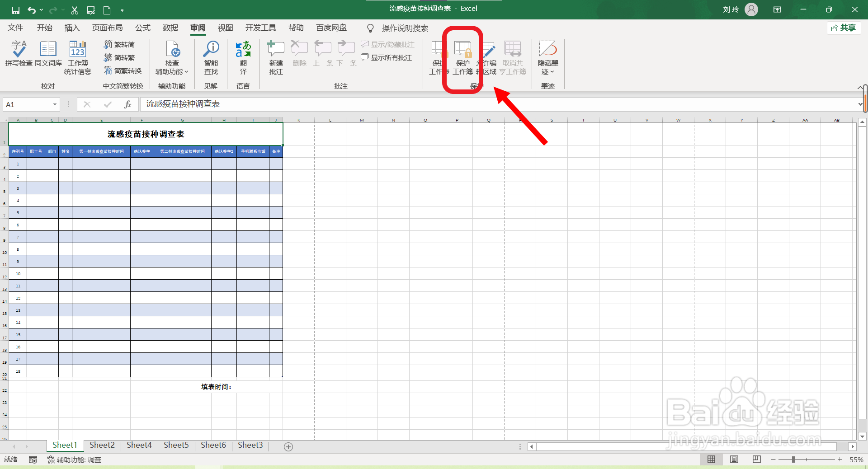Viewport: 868px width, 469px height.
Task: Switch to the Data (数据) tab
Action: [x=170, y=28]
